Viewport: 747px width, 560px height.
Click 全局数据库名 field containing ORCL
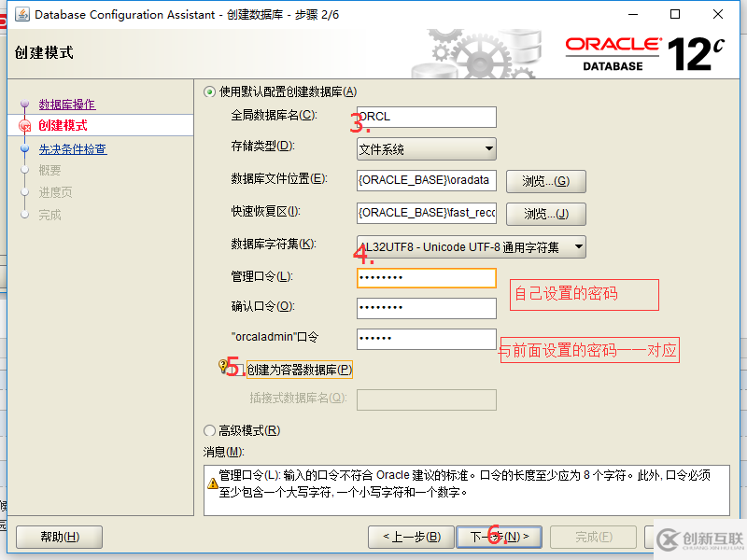click(x=427, y=117)
